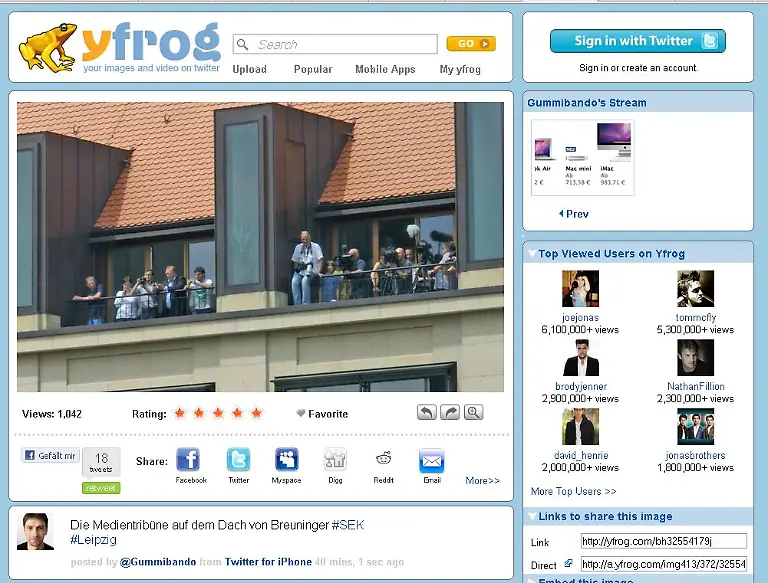Click the 18 tweets counter box

click(x=101, y=462)
